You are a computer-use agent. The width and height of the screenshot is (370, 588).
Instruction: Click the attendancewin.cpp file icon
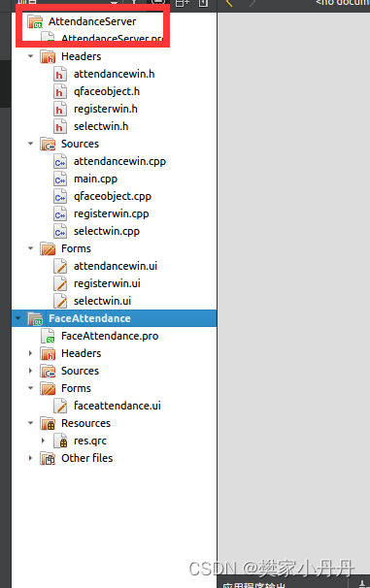point(59,162)
